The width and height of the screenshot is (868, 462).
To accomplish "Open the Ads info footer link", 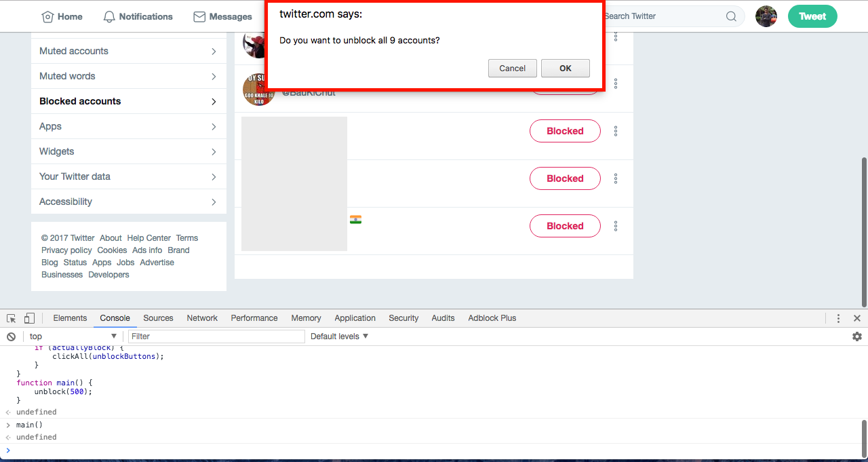I will point(147,250).
